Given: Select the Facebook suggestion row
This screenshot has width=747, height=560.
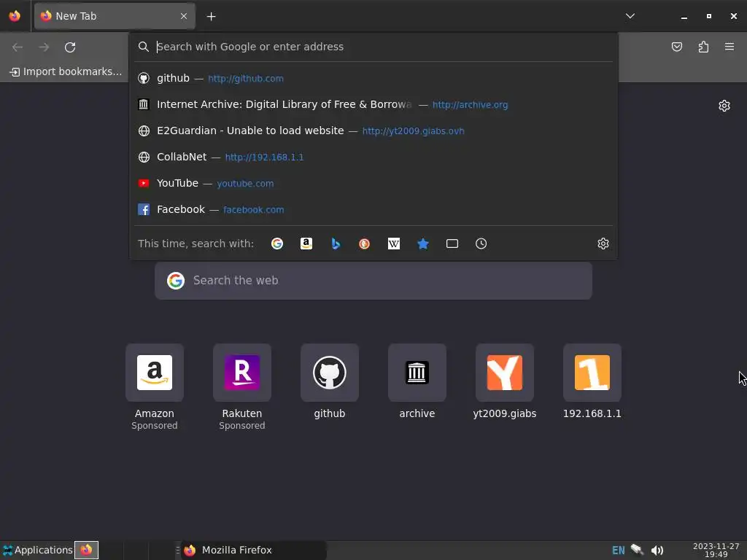Looking at the screenshot, I should [x=373, y=209].
